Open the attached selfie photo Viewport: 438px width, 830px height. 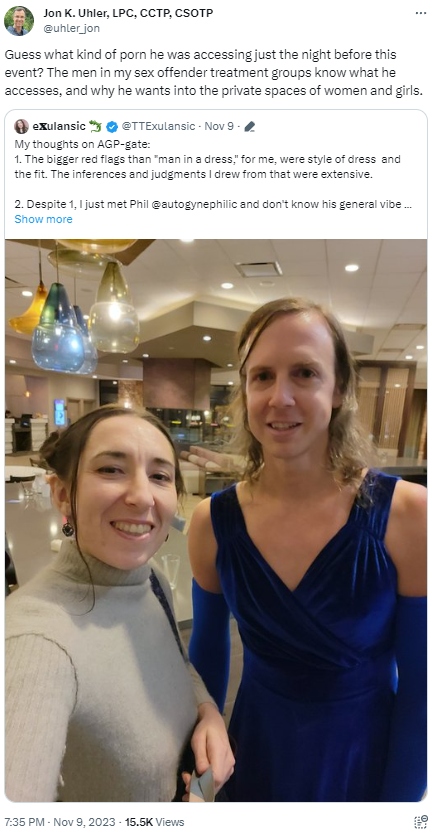216,520
